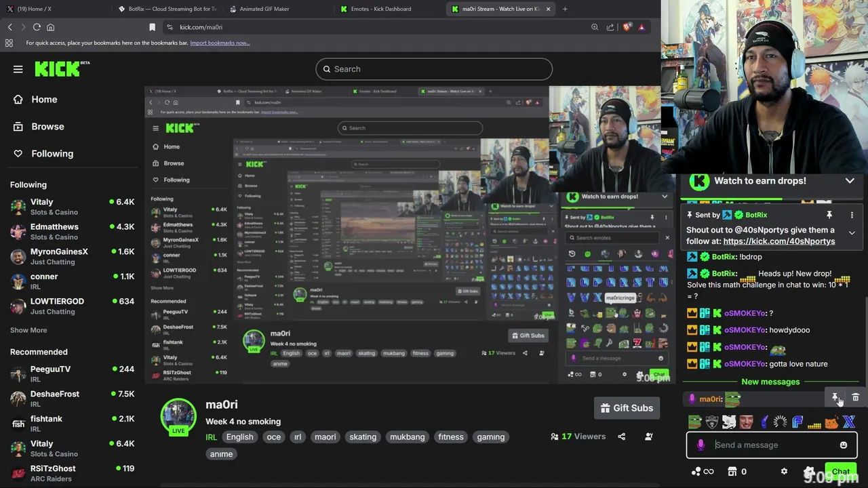This screenshot has width=868, height=488.
Task: Insert the Pepe frog quick emote
Action: coord(694,422)
